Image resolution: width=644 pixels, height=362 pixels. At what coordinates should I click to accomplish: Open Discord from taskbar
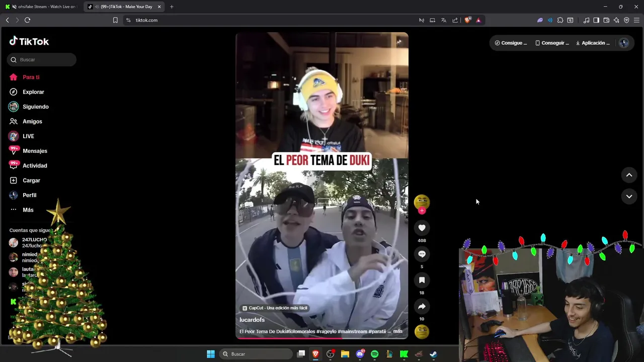pos(360,354)
